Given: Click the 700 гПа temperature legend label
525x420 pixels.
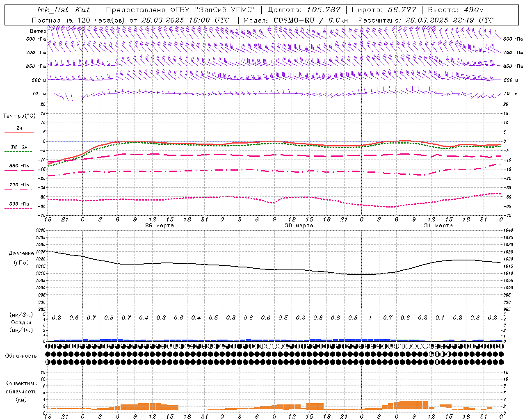Looking at the screenshot, I should click(x=19, y=185).
